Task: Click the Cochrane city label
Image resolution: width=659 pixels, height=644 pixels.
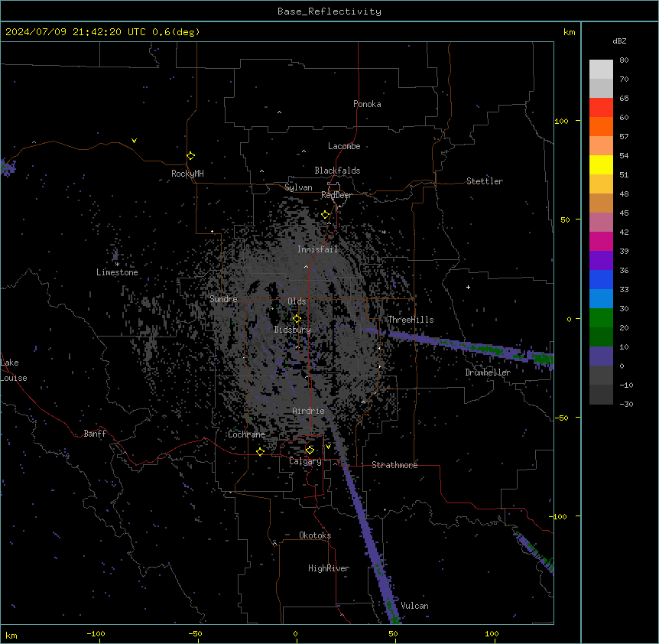Action: point(246,434)
